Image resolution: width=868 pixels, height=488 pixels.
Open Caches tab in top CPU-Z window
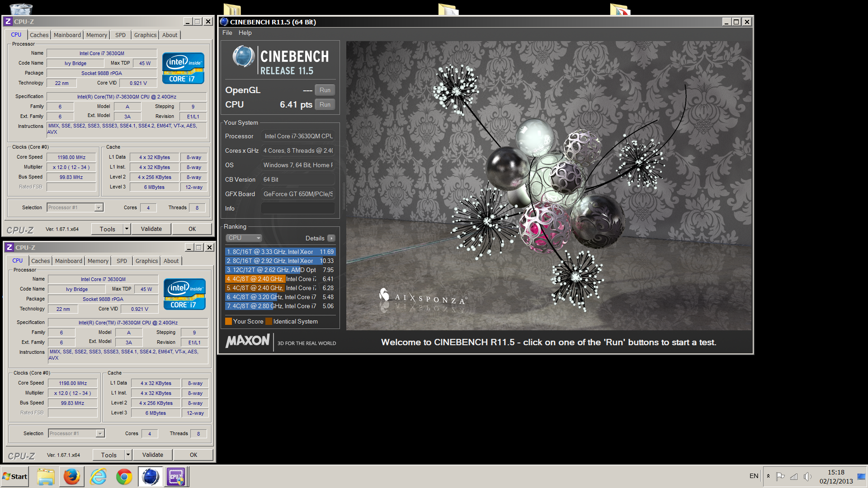(39, 35)
